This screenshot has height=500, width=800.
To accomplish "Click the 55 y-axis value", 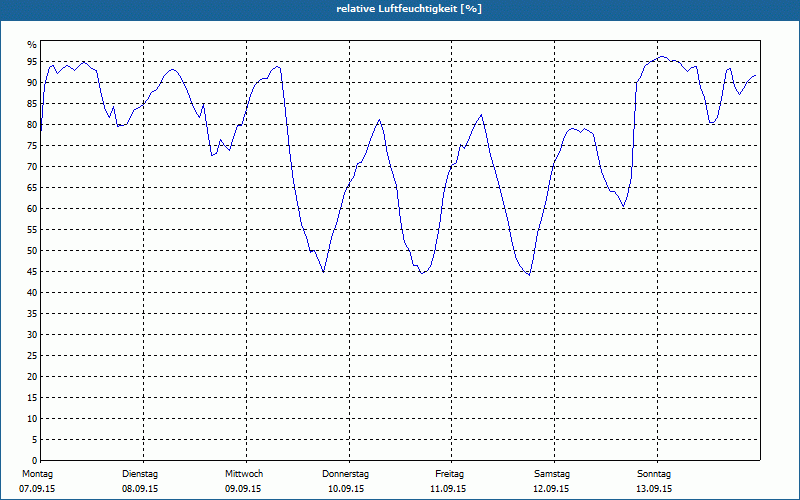I will 32,230.
